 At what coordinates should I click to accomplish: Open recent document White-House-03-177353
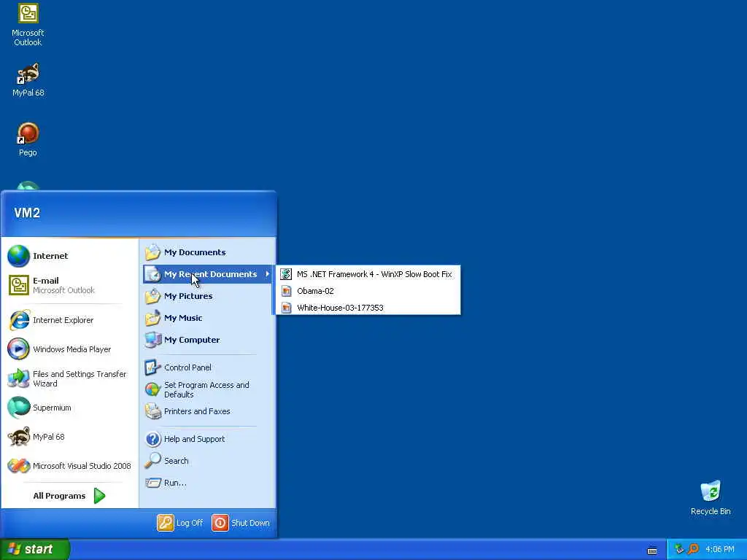(368, 308)
